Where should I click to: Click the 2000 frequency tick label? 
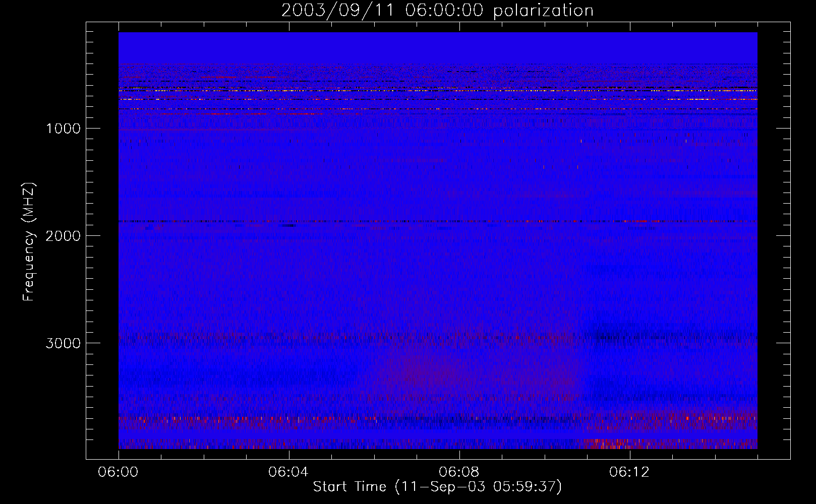point(63,236)
